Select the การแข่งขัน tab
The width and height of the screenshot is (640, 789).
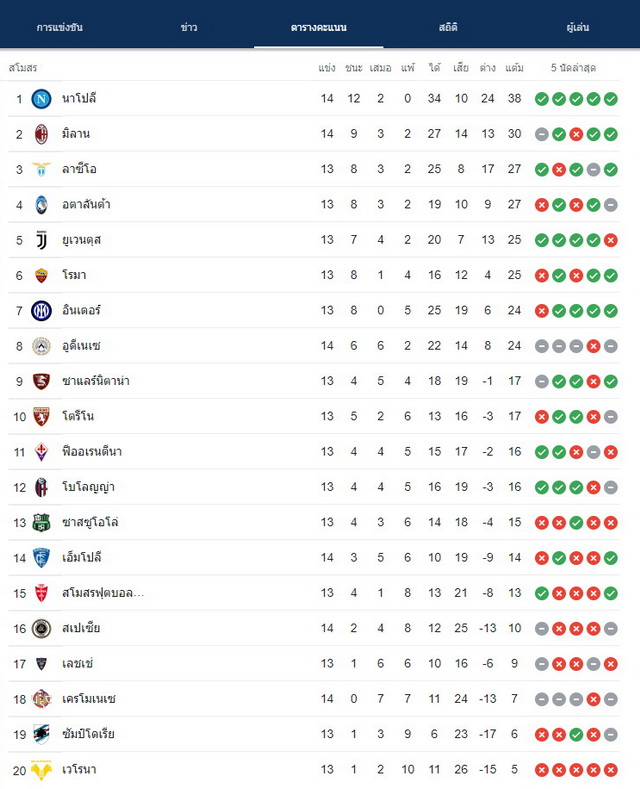(59, 27)
